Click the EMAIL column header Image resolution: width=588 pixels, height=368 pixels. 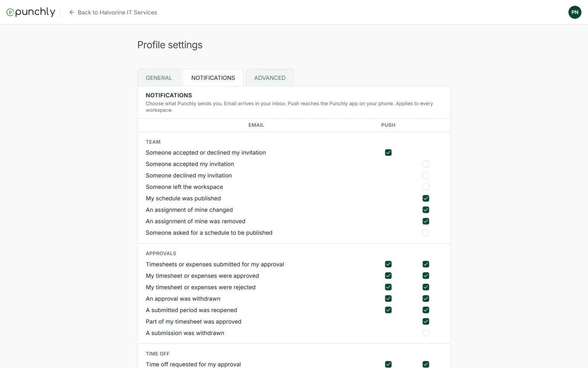click(x=256, y=125)
